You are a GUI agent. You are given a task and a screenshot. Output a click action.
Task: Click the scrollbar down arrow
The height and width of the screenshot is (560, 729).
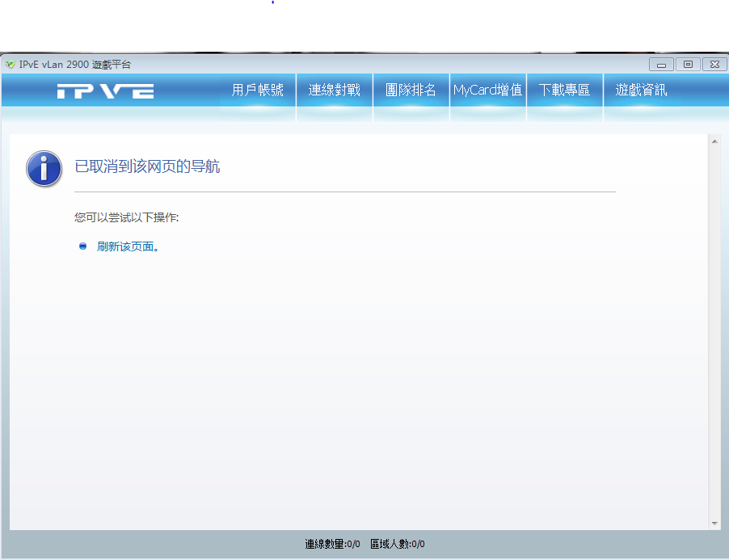714,524
